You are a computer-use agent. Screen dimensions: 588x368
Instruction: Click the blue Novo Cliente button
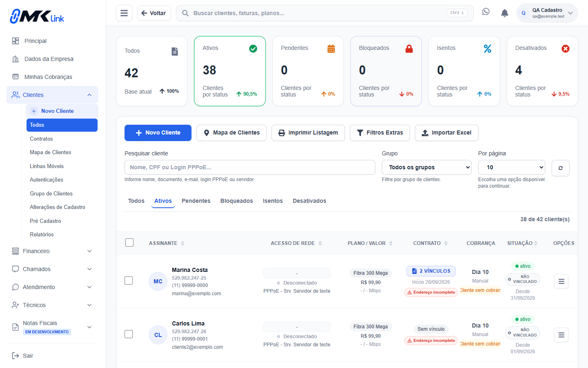158,133
